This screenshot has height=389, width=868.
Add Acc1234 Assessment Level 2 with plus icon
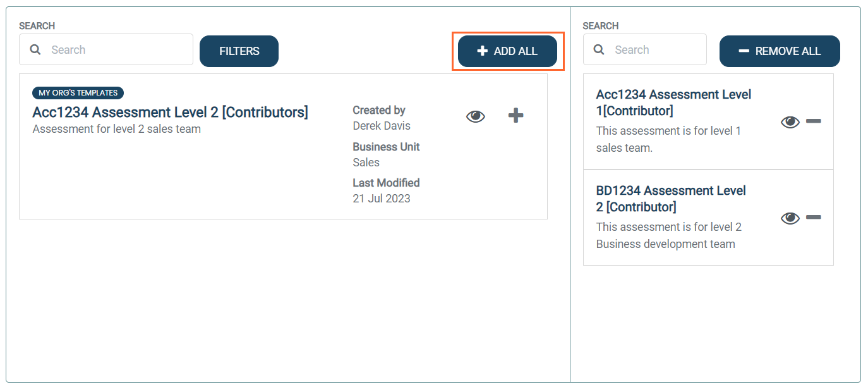click(516, 116)
